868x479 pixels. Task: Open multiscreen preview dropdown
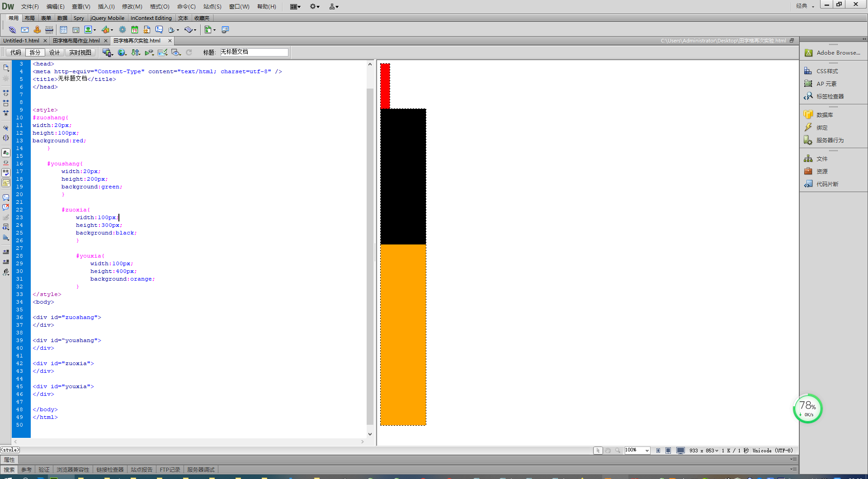point(108,52)
